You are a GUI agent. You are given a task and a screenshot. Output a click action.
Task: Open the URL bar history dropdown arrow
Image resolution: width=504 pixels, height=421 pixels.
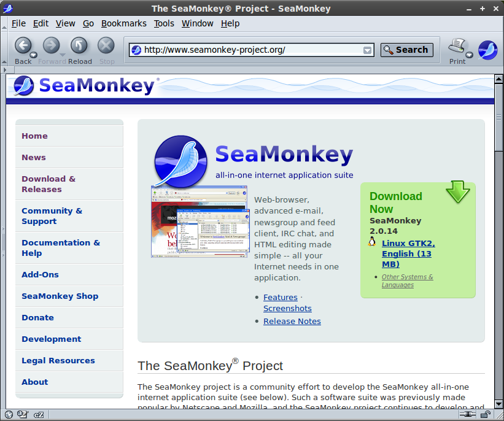[368, 50]
